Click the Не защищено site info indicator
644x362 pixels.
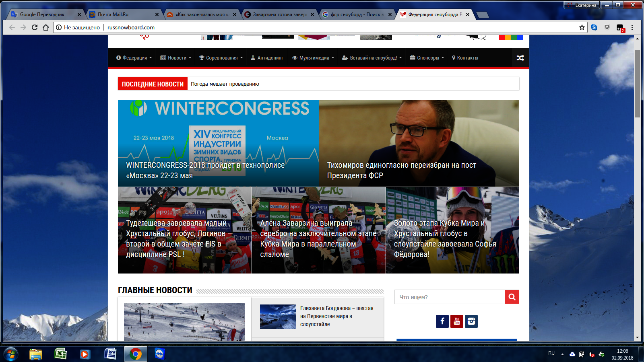coord(78,27)
